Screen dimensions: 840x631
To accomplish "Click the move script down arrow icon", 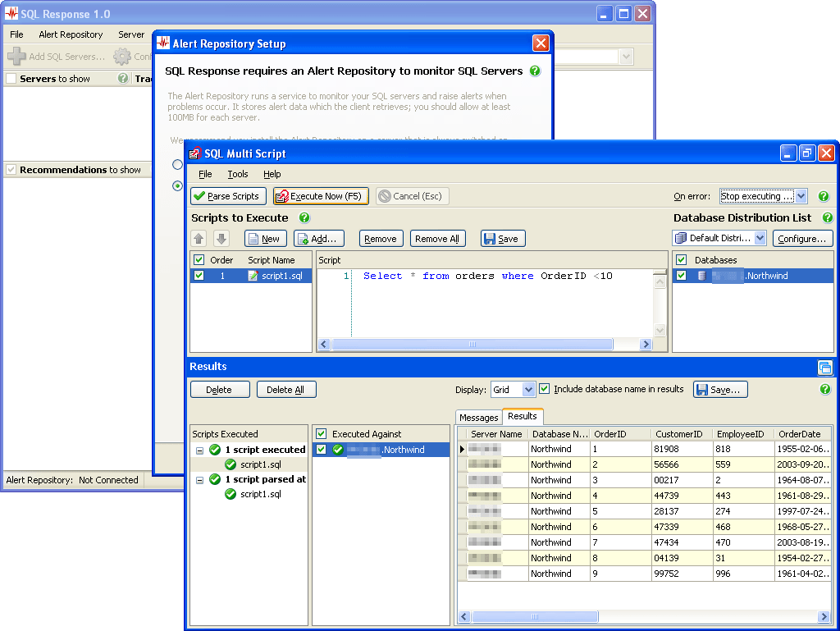I will [221, 238].
